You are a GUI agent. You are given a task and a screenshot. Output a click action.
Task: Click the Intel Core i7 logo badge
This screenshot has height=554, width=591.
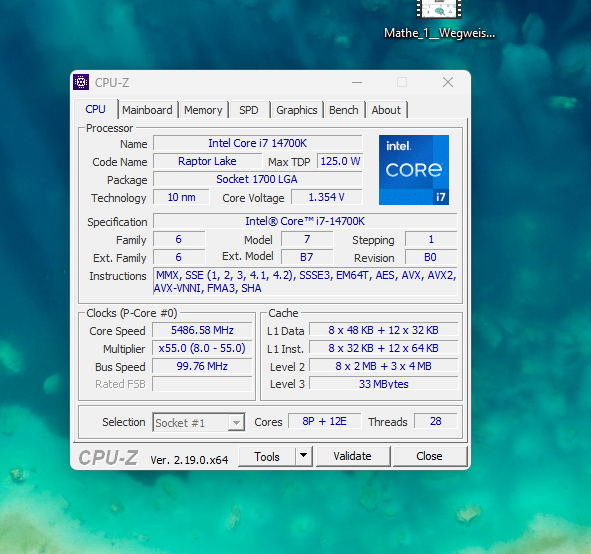(414, 170)
